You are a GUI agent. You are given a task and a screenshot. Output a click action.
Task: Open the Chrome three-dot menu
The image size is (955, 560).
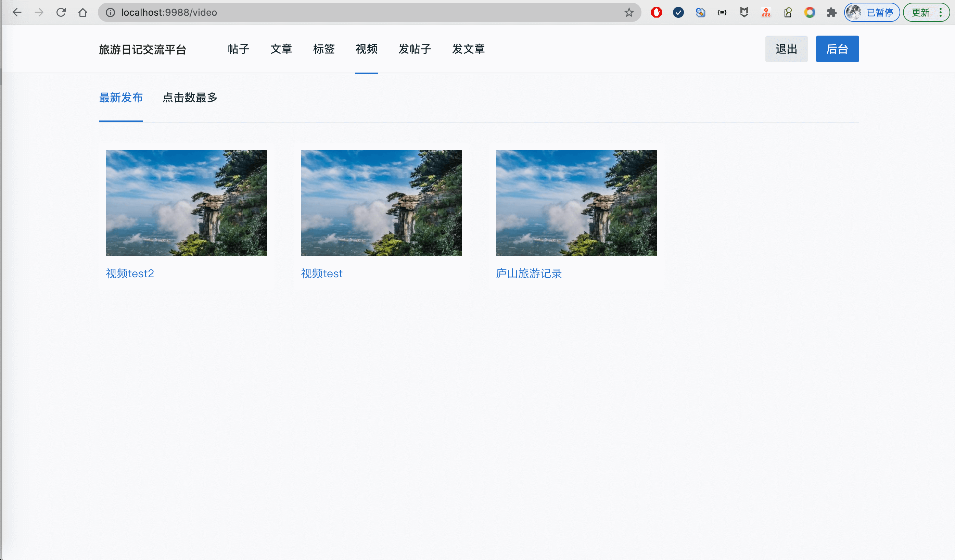coord(941,13)
